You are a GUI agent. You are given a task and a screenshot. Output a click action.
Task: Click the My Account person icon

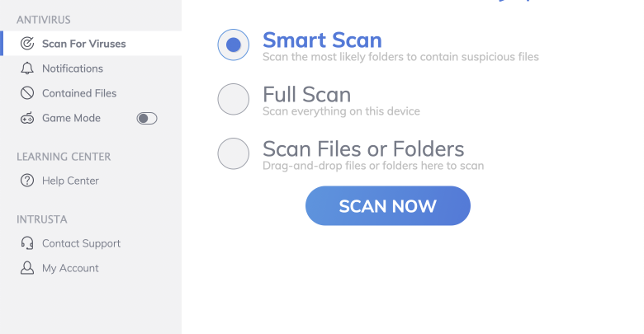coord(27,268)
